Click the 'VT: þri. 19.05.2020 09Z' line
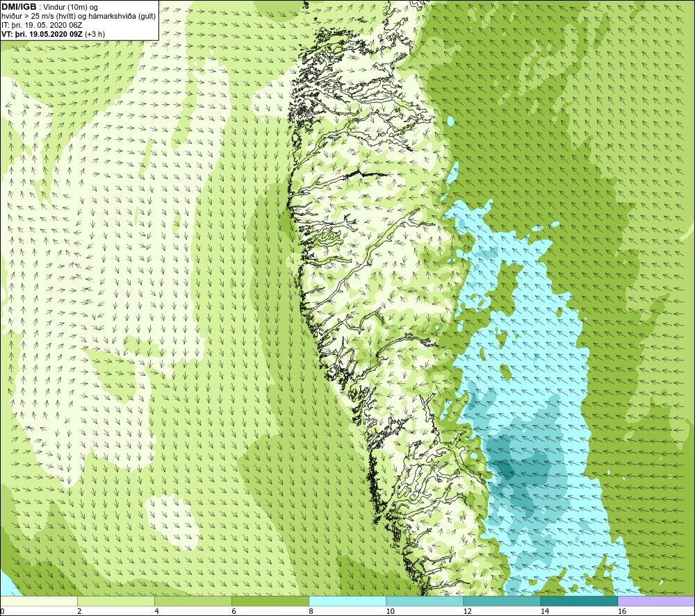 (x=42, y=34)
